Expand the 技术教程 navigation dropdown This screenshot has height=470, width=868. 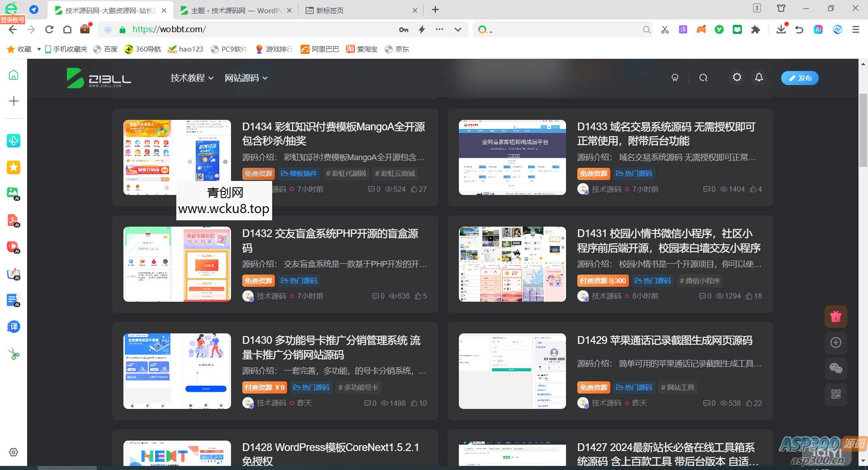click(x=192, y=77)
